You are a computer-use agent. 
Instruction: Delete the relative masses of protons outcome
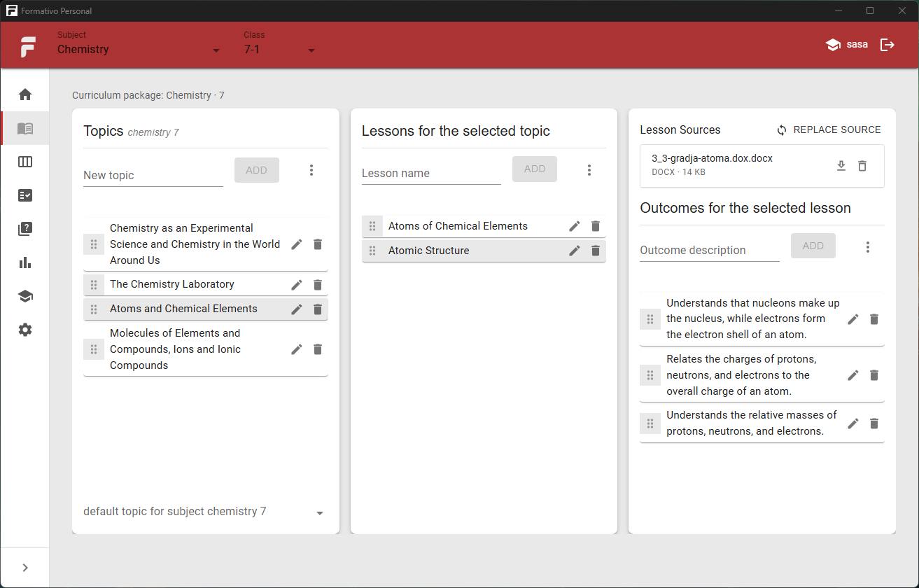874,423
